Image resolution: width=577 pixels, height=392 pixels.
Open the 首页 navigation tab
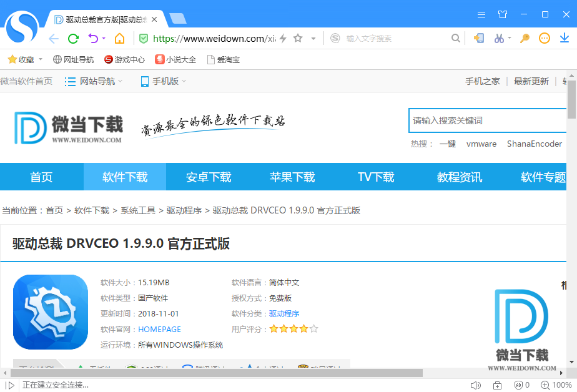[42, 177]
